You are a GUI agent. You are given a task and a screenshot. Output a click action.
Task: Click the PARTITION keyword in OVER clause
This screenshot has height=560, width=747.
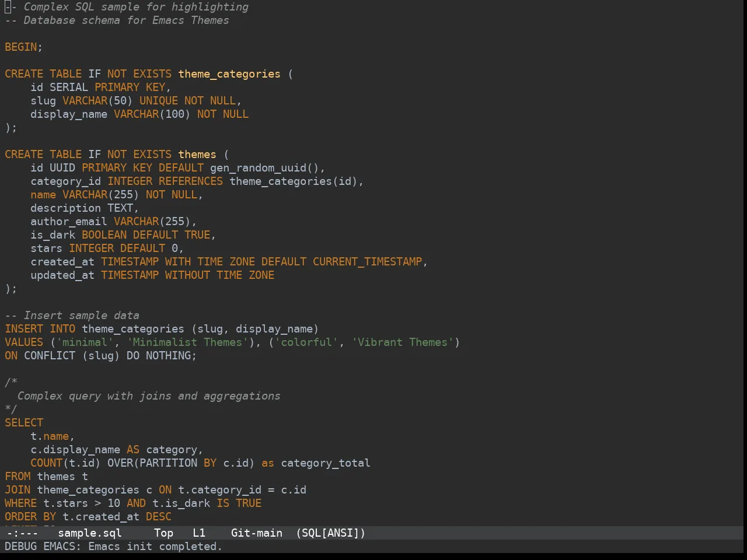[x=169, y=463]
